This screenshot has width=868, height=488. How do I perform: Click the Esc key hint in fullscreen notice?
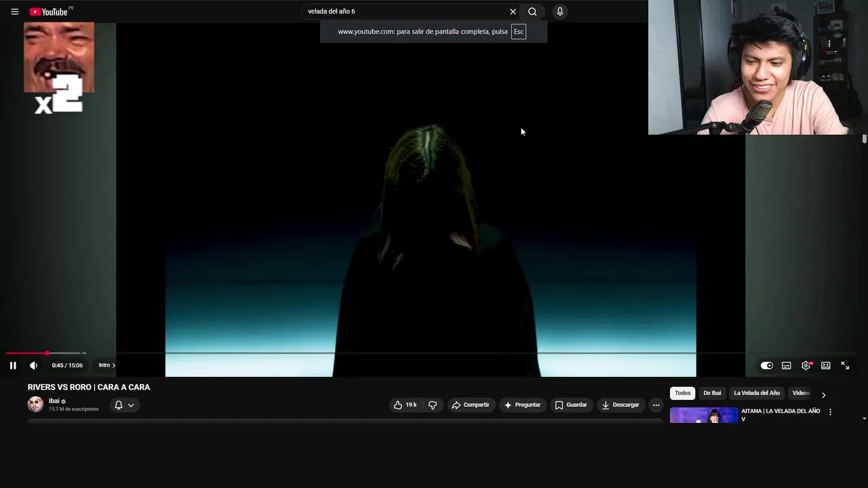point(518,31)
